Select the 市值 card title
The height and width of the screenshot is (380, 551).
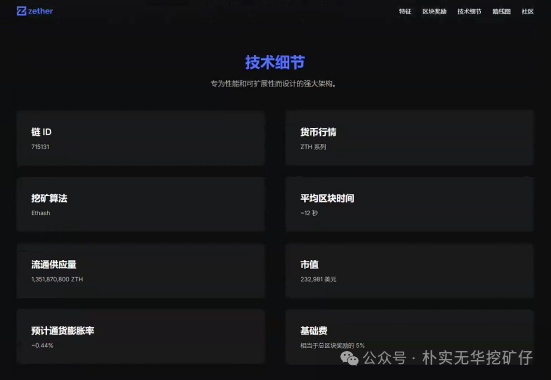309,264
